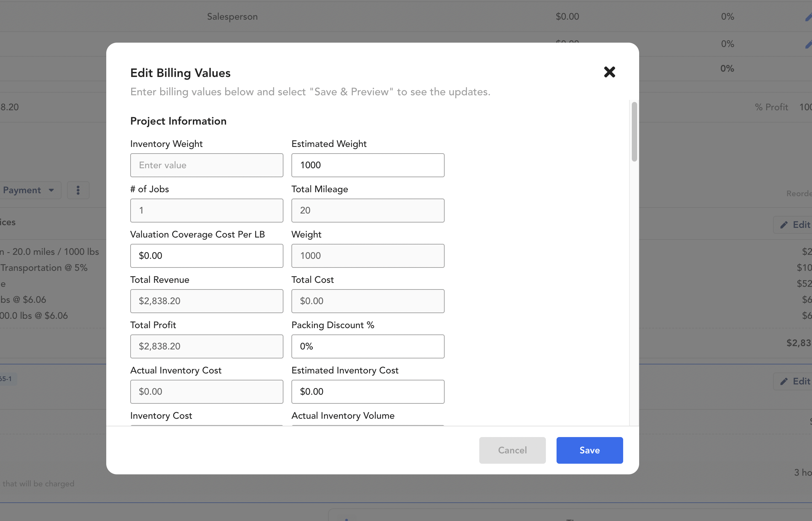The width and height of the screenshot is (812, 521).
Task: Select the Actual Inventory Cost field
Action: coord(206,392)
